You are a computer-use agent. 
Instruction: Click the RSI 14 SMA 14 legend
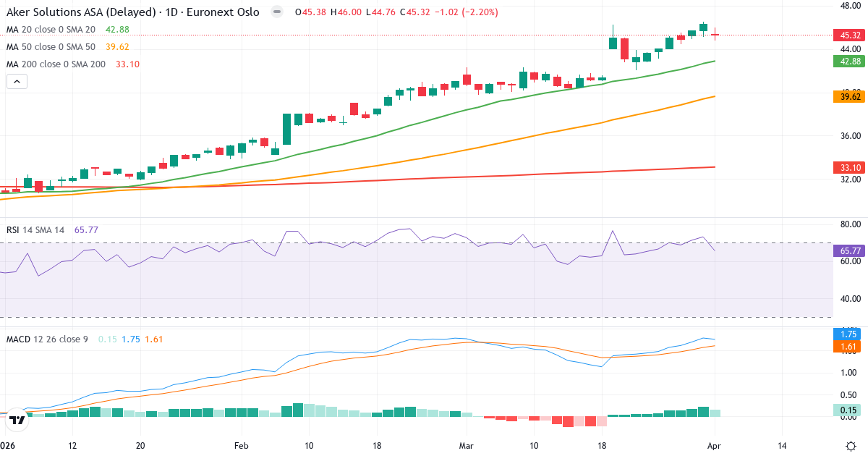point(35,230)
